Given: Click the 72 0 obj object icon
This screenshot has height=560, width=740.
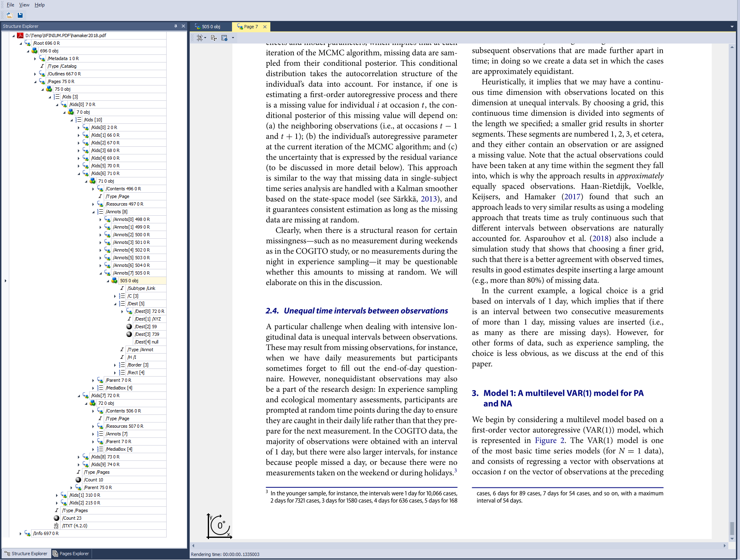Looking at the screenshot, I should point(93,403).
